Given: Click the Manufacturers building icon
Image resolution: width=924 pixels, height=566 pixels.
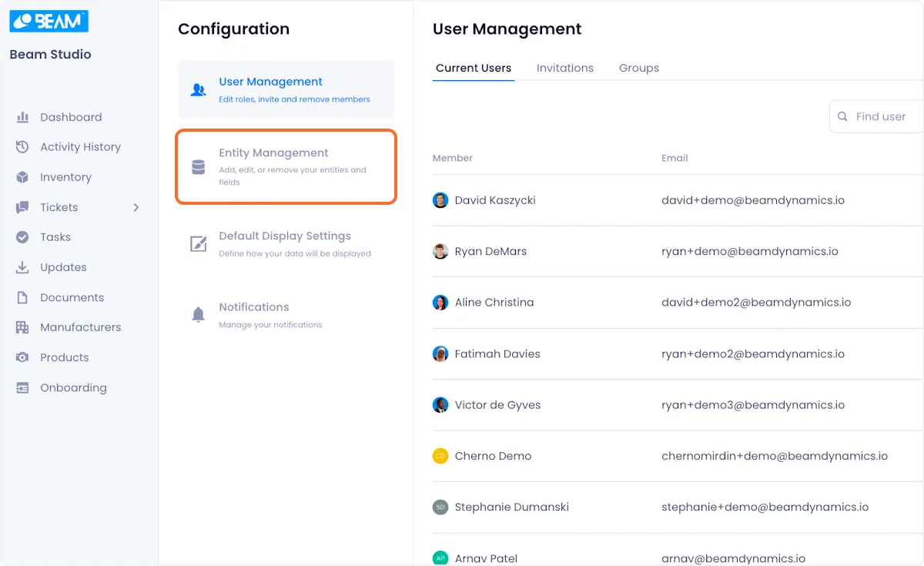Looking at the screenshot, I should tap(22, 327).
